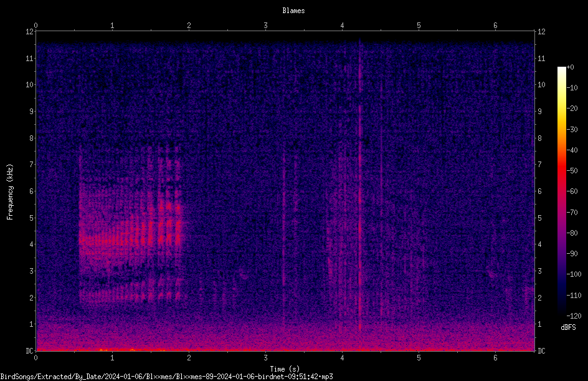
Task: Click the 6 second mark on top axis
Action: pyautogui.click(x=495, y=25)
